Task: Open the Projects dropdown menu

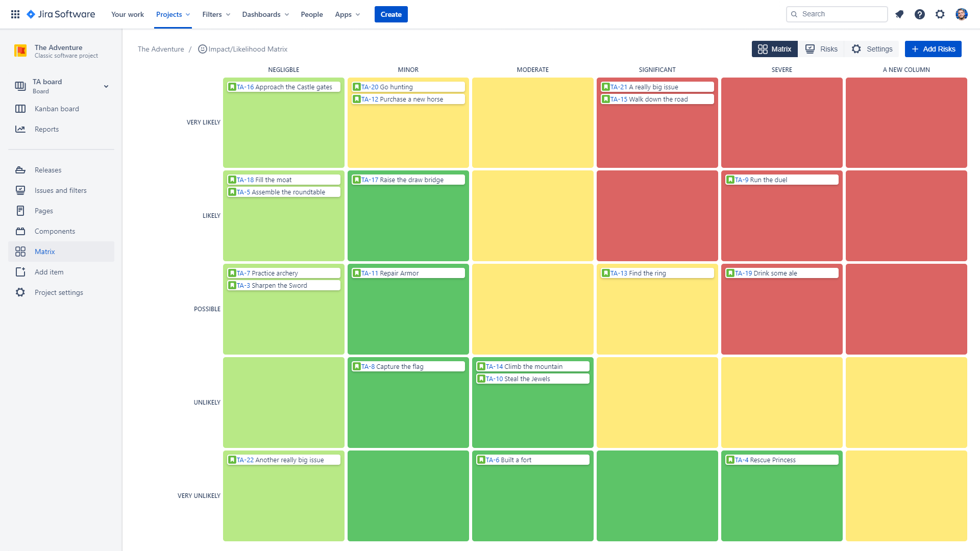Action: [173, 14]
